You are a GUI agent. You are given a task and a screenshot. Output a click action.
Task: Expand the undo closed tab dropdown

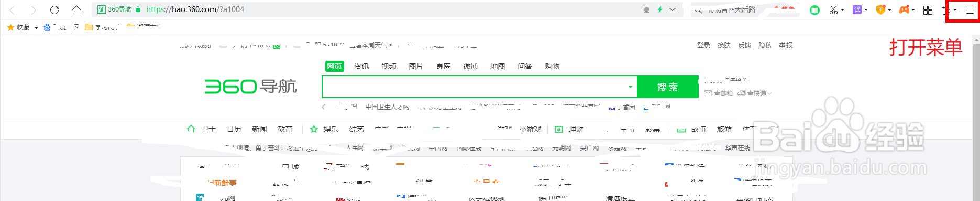955,10
